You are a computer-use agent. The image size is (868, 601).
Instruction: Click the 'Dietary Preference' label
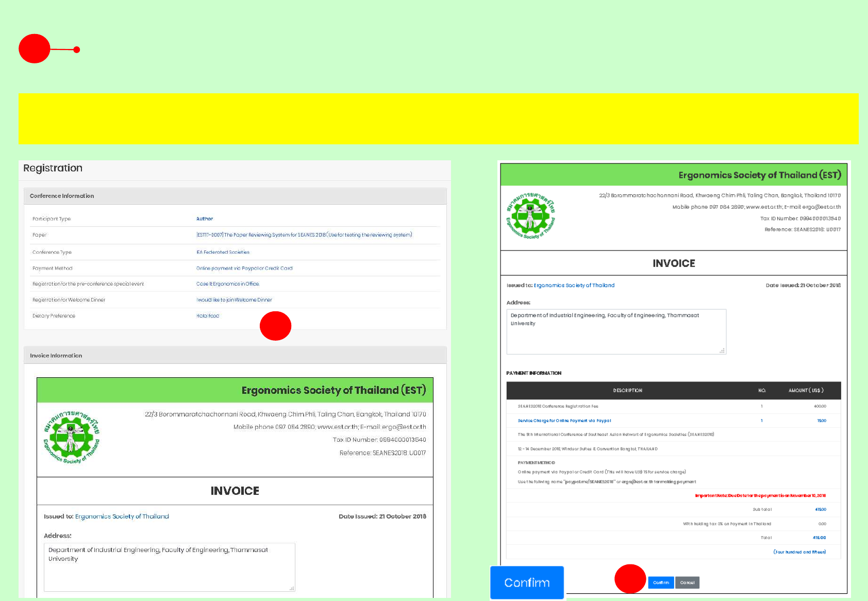pyautogui.click(x=54, y=315)
